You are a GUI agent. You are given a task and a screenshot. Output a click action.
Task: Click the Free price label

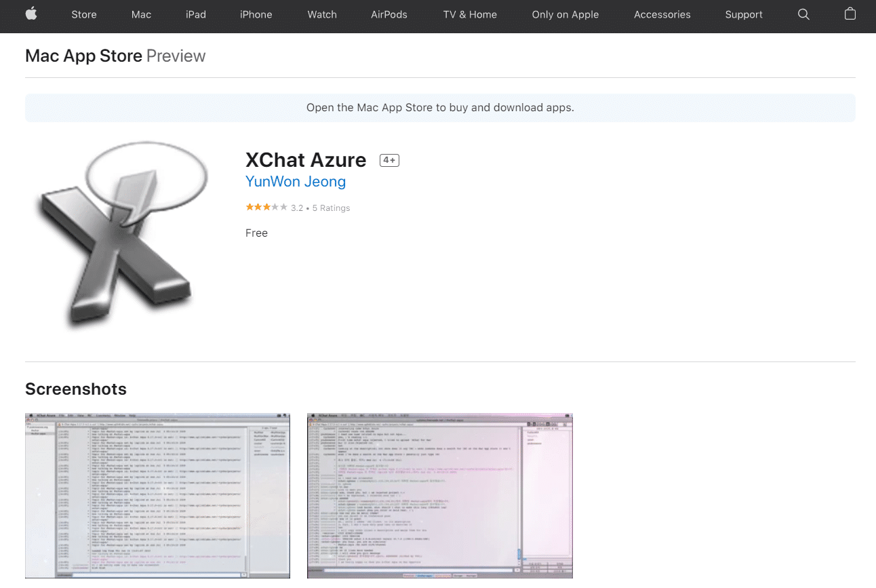click(x=256, y=233)
